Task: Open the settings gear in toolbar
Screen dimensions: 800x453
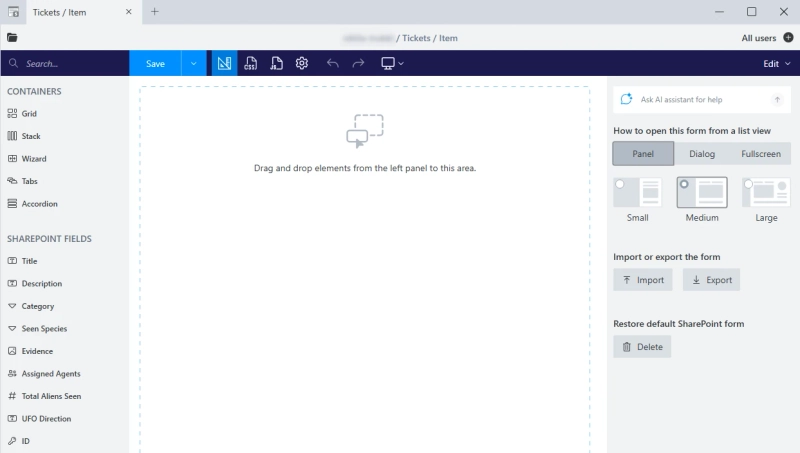Action: 302,63
